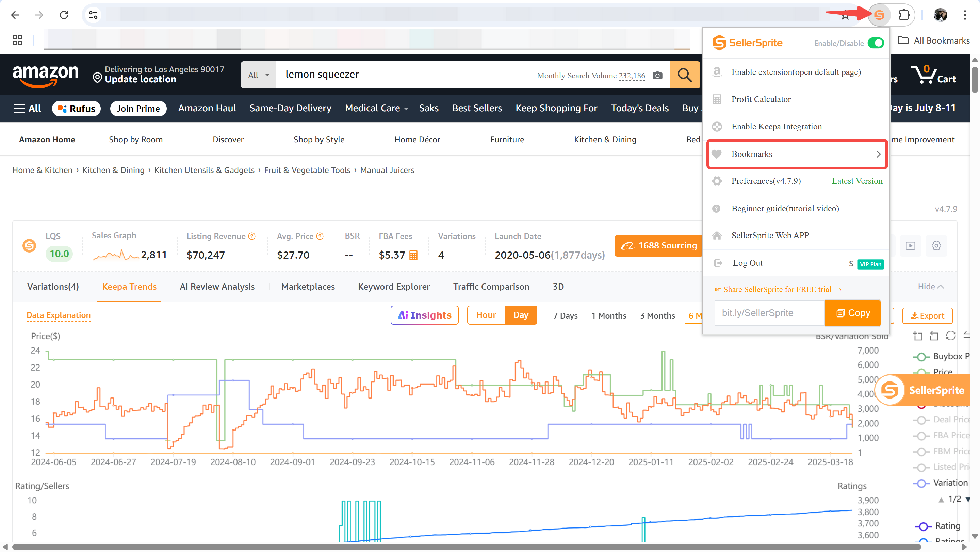Toggle the FBA Price legend series

pos(942,436)
